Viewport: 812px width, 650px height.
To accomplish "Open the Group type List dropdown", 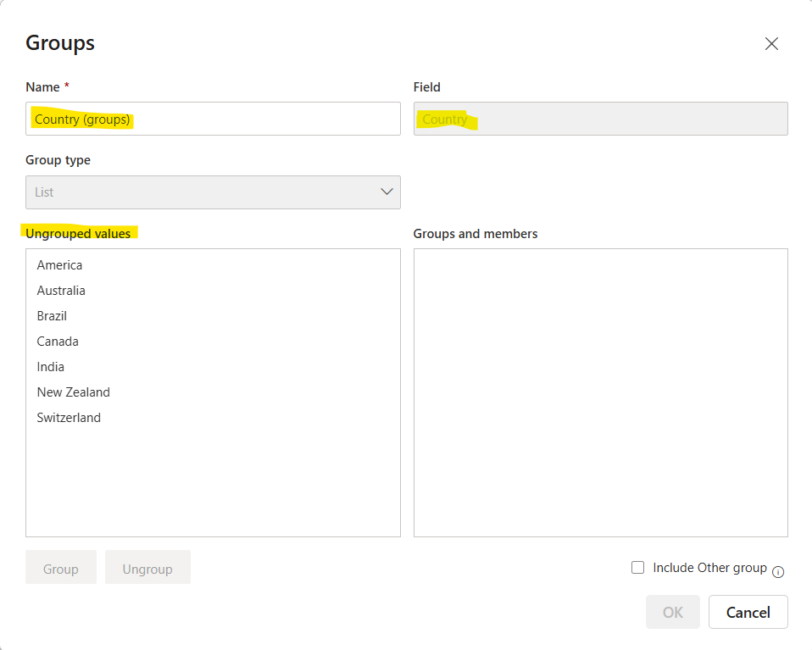I will [x=212, y=192].
